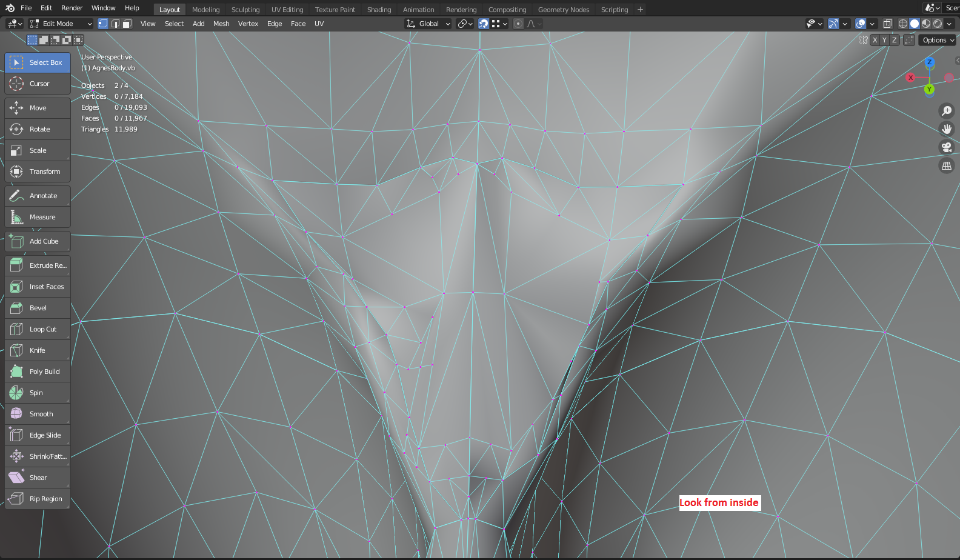Switch to the UV Editing workspace tab
960x560 pixels.
287,10
